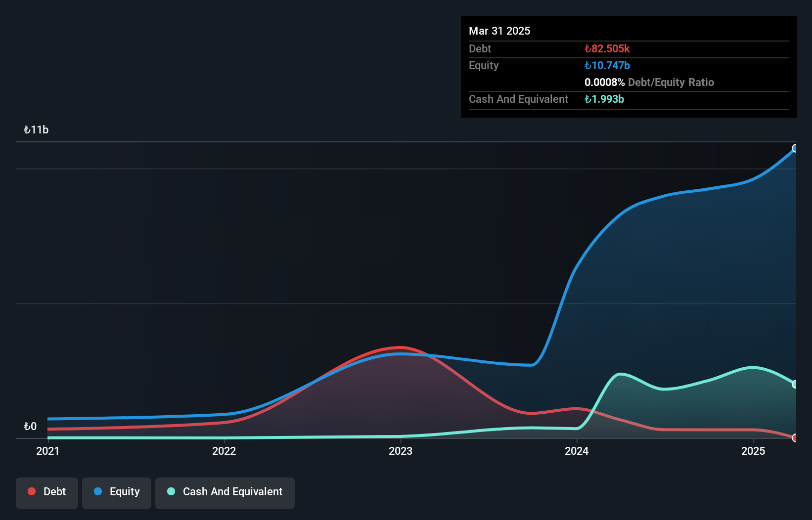This screenshot has height=520, width=812.
Task: Click the 0.0008% Debt/Equity Ratio text
Action: pyautogui.click(x=649, y=82)
